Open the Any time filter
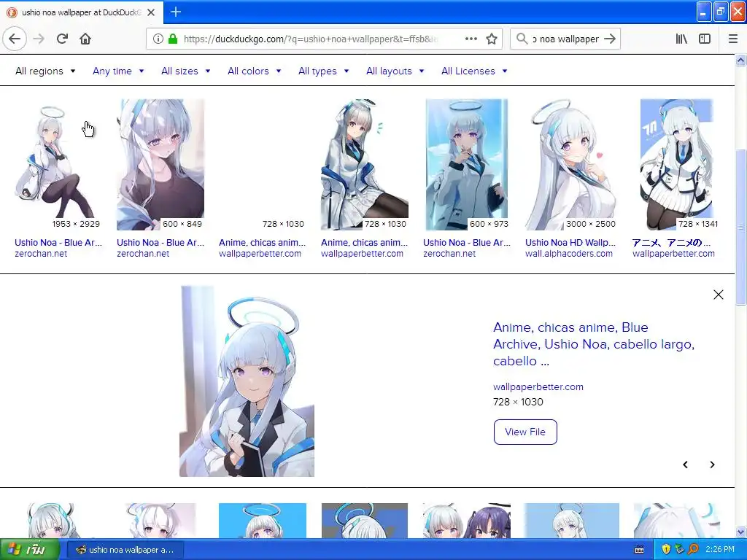747x560 pixels. 118,71
